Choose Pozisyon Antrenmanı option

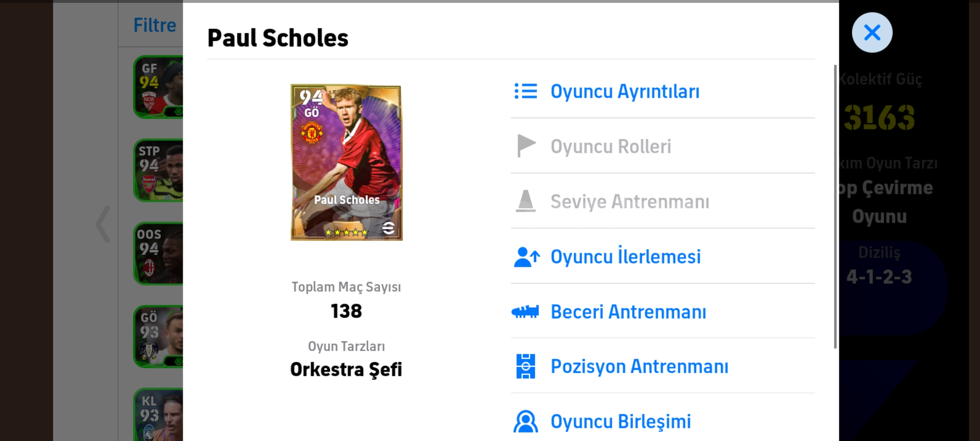pyautogui.click(x=639, y=366)
